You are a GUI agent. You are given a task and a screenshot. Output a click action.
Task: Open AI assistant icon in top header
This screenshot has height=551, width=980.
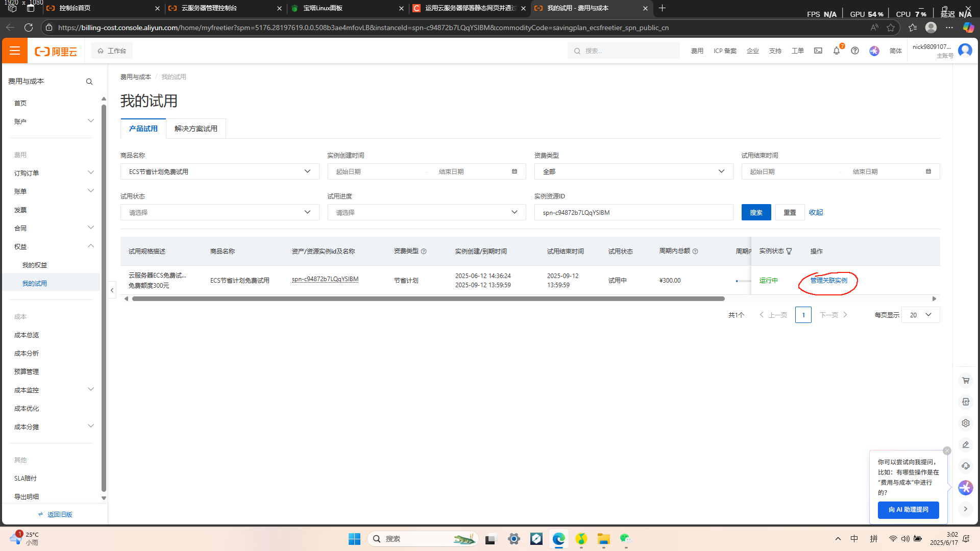pos(874,51)
